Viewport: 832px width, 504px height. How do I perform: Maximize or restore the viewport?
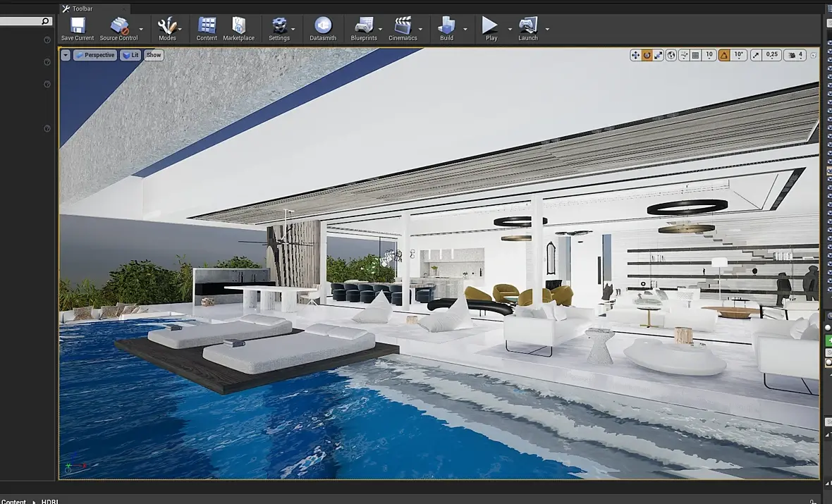point(814,55)
